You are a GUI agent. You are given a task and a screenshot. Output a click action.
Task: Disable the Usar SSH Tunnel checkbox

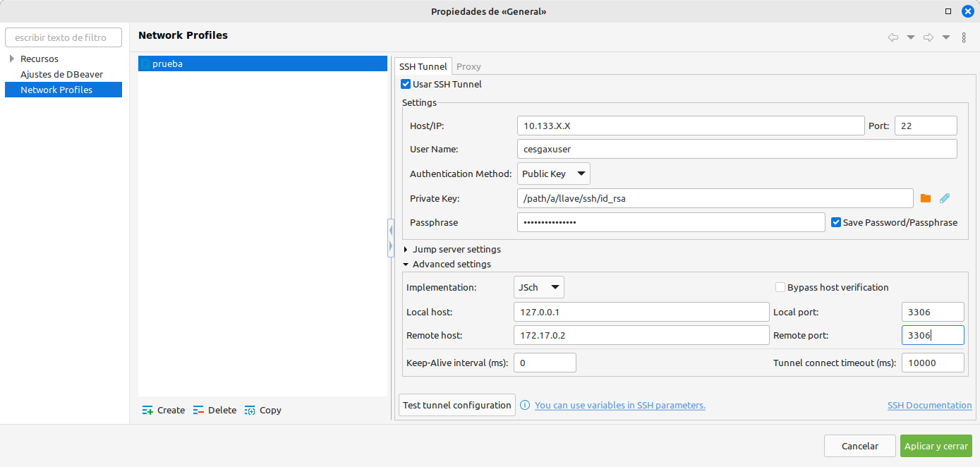(x=406, y=84)
